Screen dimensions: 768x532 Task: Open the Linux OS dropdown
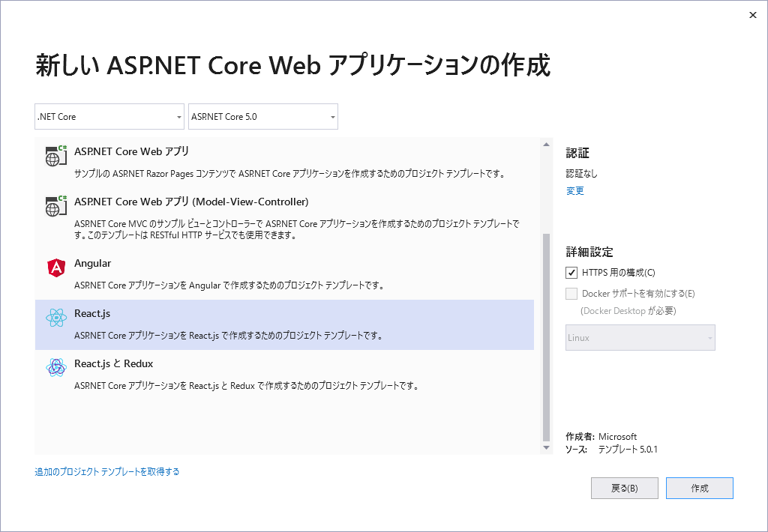[640, 338]
